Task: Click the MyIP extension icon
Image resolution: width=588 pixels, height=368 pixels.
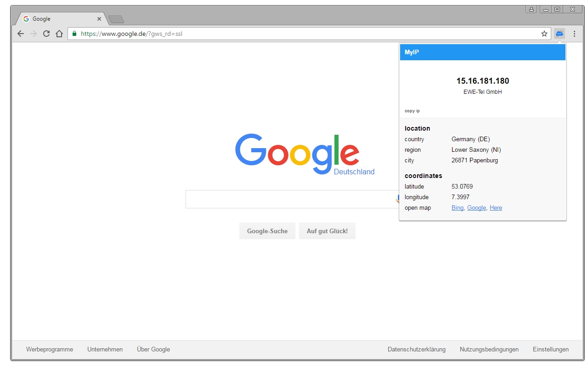Action: click(x=560, y=34)
